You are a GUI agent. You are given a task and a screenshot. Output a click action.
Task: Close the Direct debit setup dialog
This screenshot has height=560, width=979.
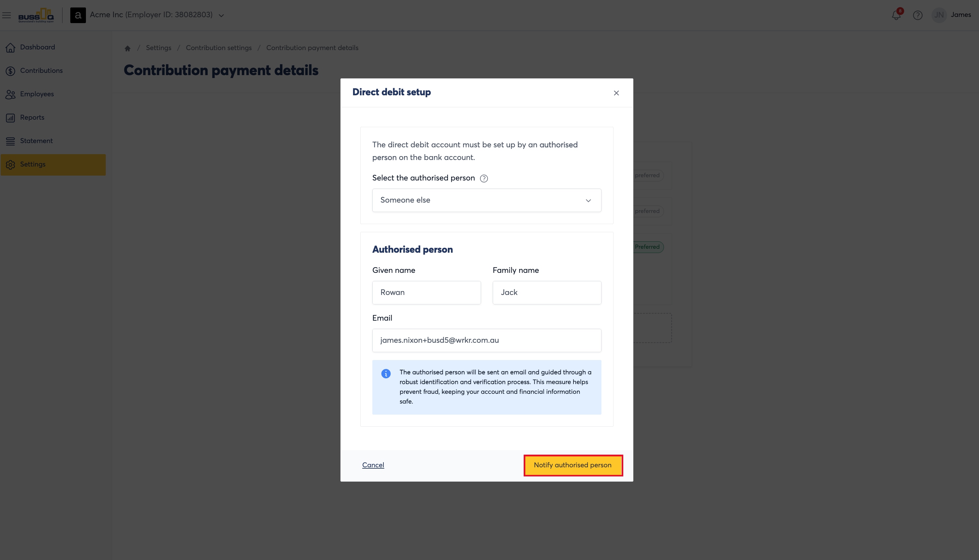click(x=616, y=93)
